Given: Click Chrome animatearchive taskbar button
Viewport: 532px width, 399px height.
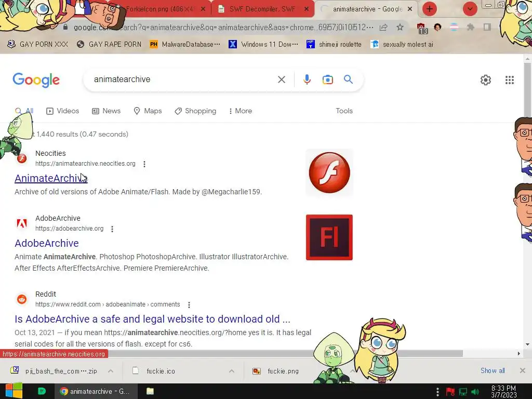Looking at the screenshot, I should tap(96, 391).
